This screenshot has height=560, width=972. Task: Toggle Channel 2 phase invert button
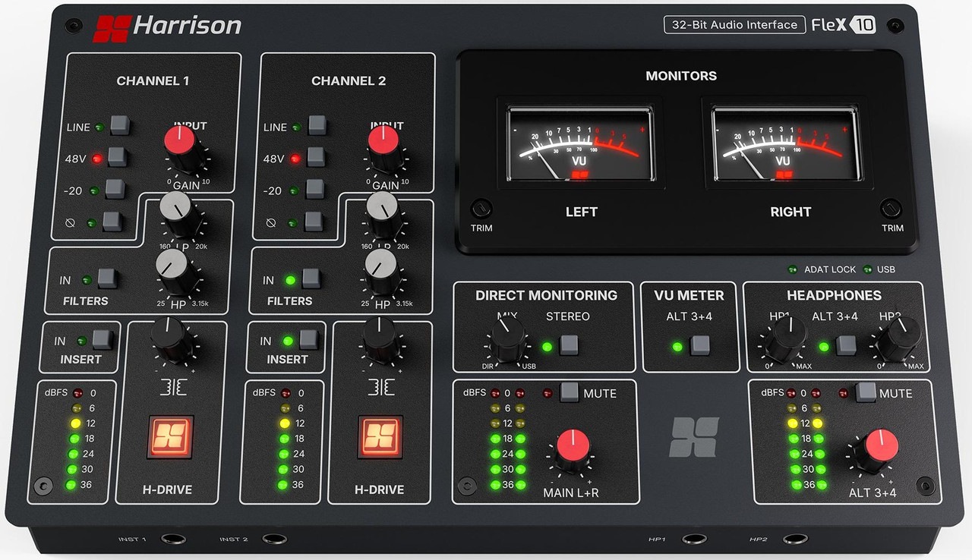point(314,221)
